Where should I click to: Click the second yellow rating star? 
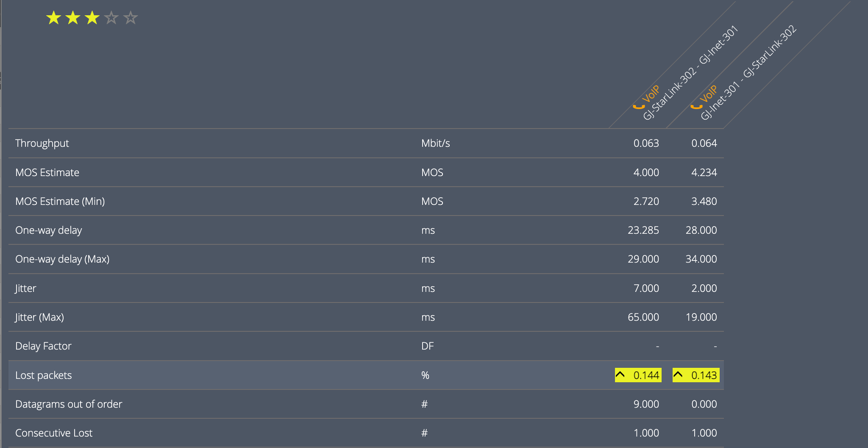73,18
